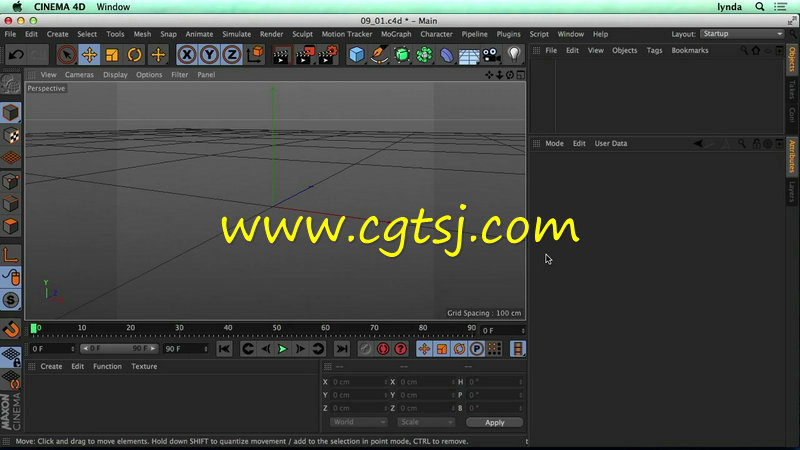Image resolution: width=800 pixels, height=450 pixels.
Task: Add a Camera object
Action: pyautogui.click(x=491, y=55)
